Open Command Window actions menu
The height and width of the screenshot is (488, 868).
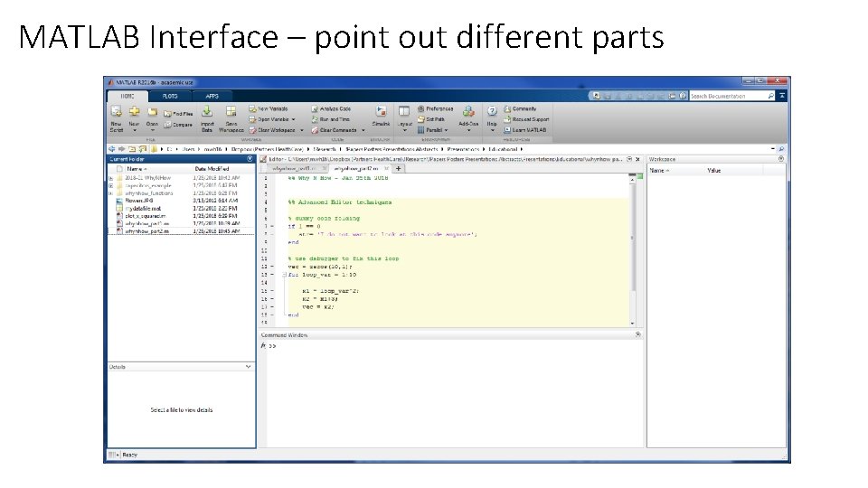pyautogui.click(x=637, y=334)
